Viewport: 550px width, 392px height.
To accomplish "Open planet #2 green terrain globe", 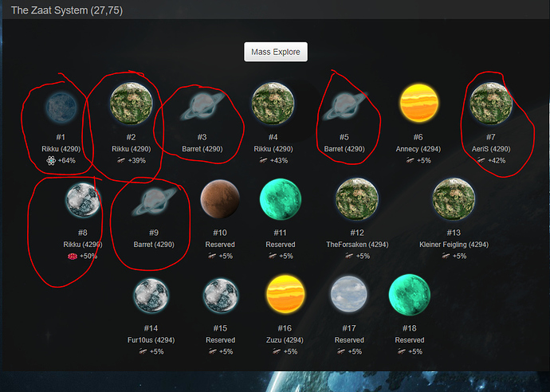I will (132, 104).
